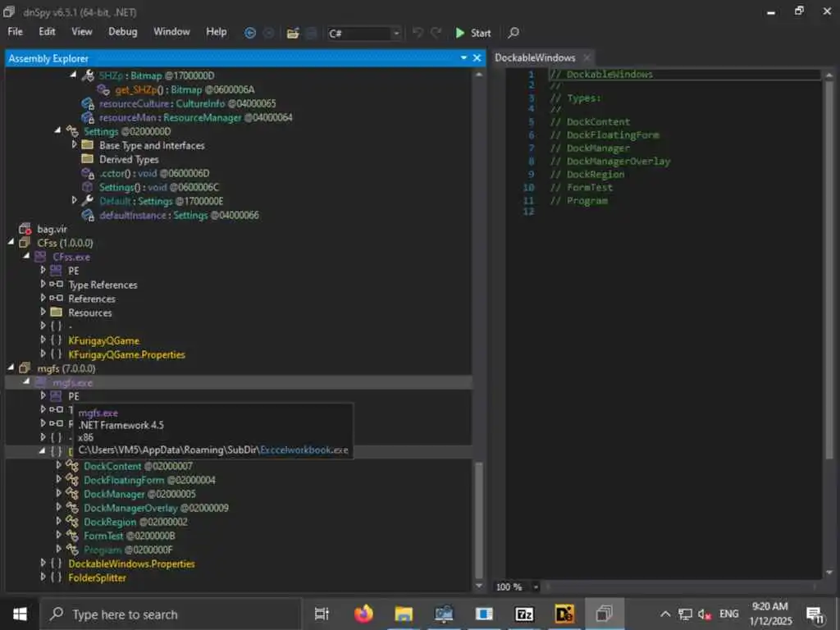Open the Windows Start menu
Viewport: 840px width, 630px height.
coord(20,614)
